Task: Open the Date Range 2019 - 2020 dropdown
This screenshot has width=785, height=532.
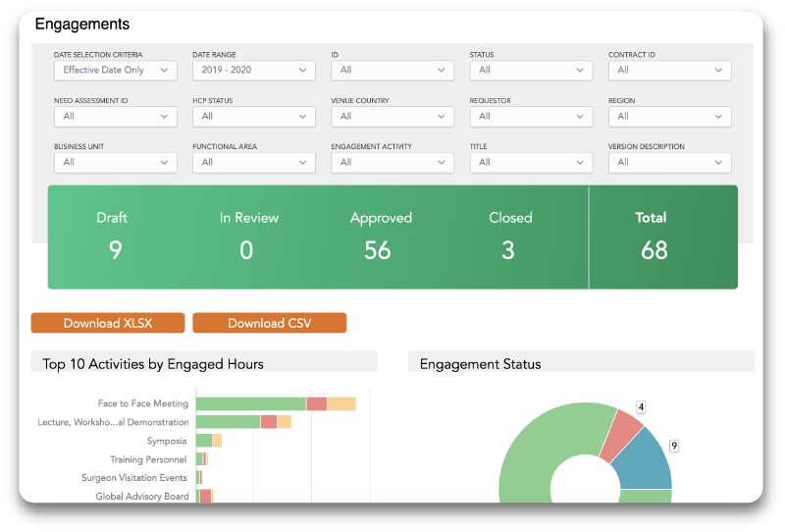Action: tap(254, 71)
